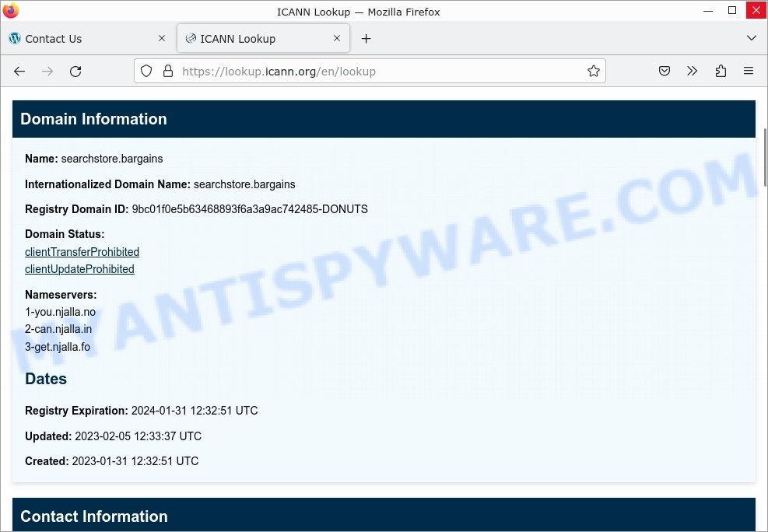
Task: Open Firefox application menu
Action: tap(749, 72)
